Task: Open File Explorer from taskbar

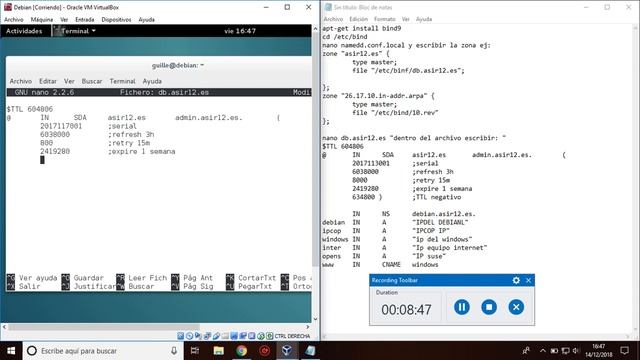Action: pos(218,351)
